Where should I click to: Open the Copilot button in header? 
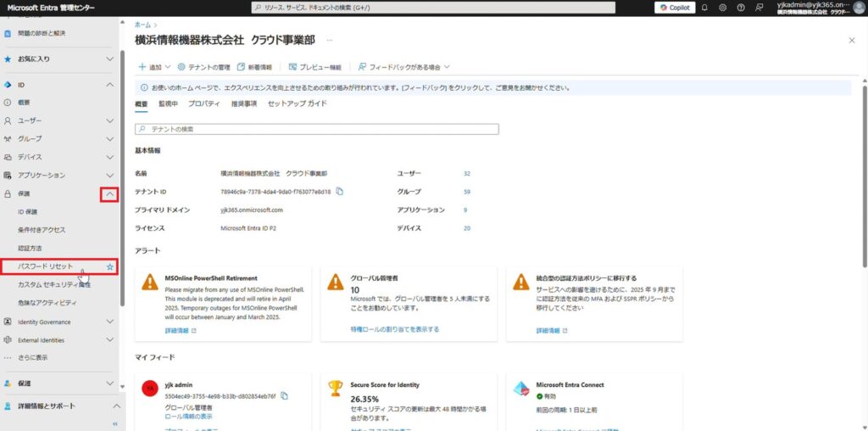[675, 8]
